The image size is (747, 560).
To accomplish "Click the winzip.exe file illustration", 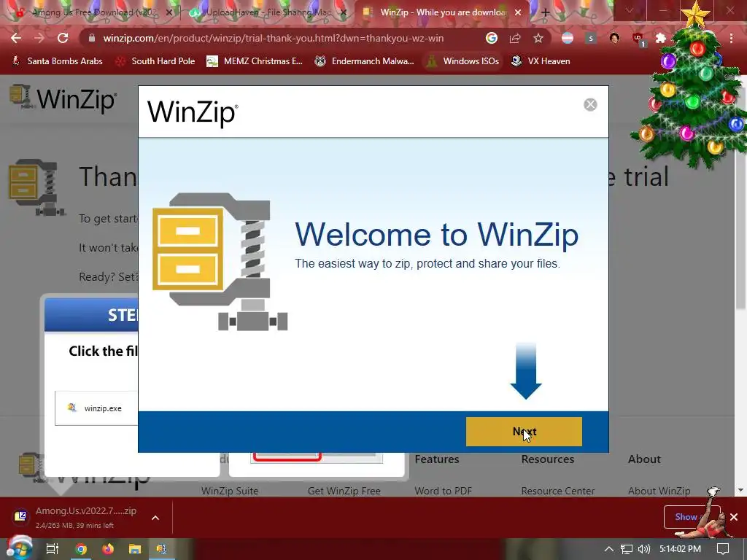I will 96,408.
